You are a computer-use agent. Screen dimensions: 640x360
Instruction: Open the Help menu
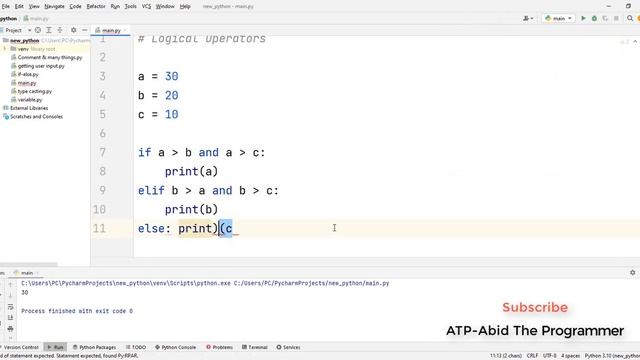pos(185,7)
